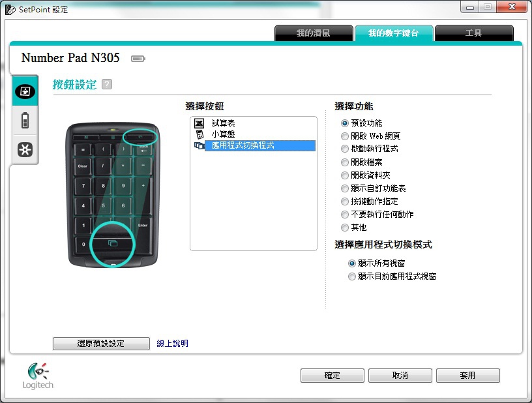Viewport: 532px width, 403px height.
Task: Select the 其他 radio option
Action: (345, 228)
